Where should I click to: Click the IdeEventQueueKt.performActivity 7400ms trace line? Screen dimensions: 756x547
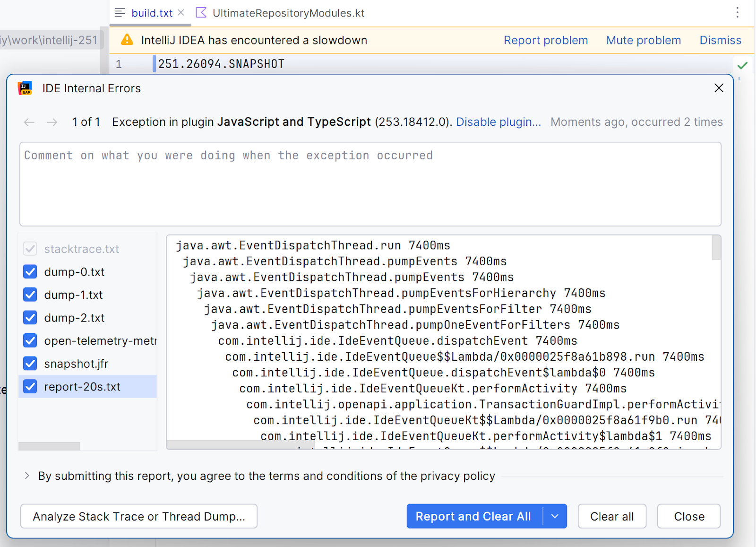pyautogui.click(x=433, y=389)
